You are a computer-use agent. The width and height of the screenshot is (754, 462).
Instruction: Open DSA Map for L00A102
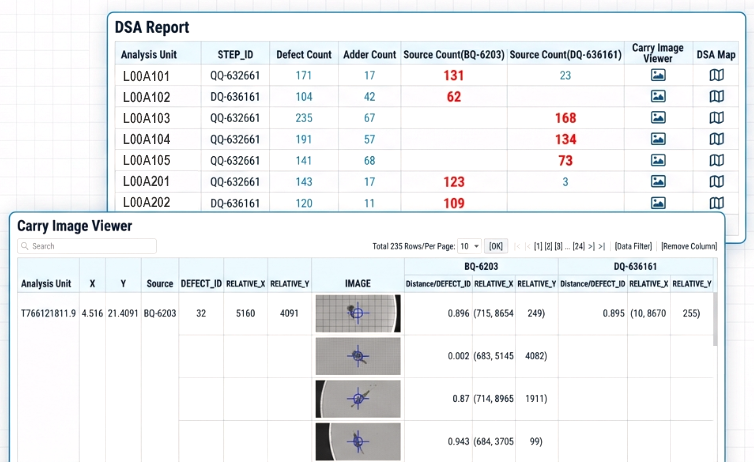(x=715, y=97)
